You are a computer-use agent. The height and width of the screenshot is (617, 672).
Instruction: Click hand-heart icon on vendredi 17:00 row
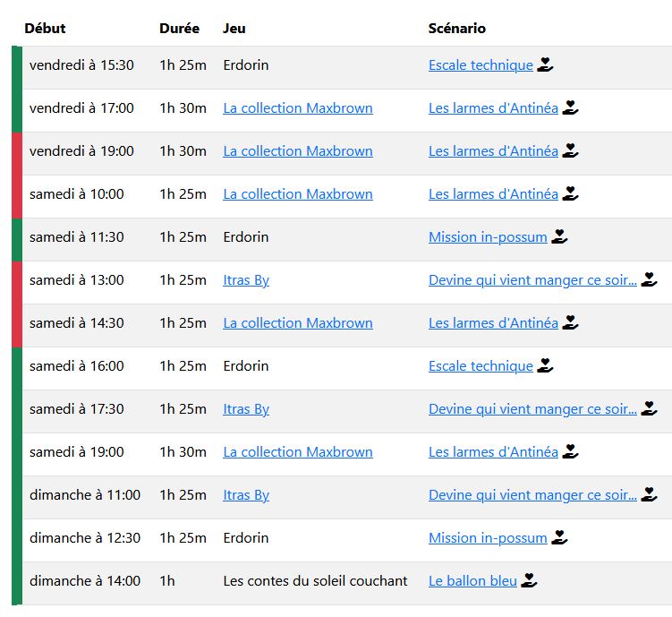pos(570,107)
